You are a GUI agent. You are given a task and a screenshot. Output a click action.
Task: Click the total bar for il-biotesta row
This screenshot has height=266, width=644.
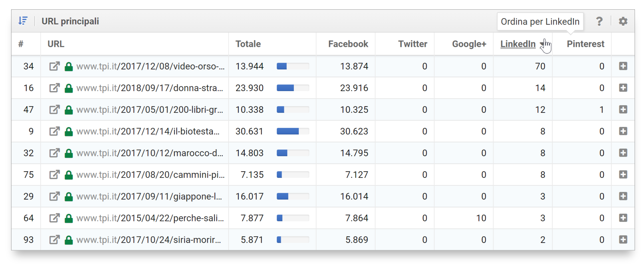click(x=293, y=131)
